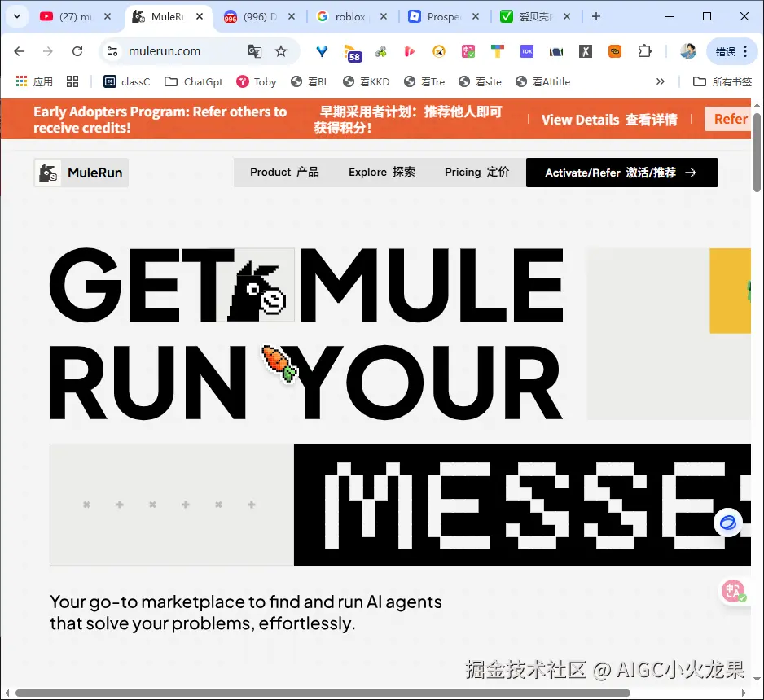Expand hidden bookmarks with double chevron
This screenshot has width=764, height=700.
pyautogui.click(x=661, y=81)
